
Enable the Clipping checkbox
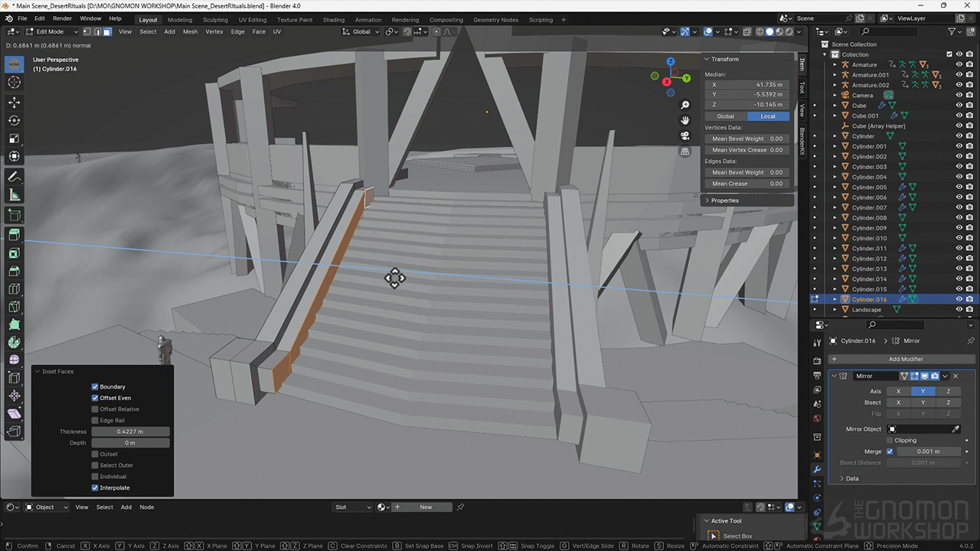890,440
